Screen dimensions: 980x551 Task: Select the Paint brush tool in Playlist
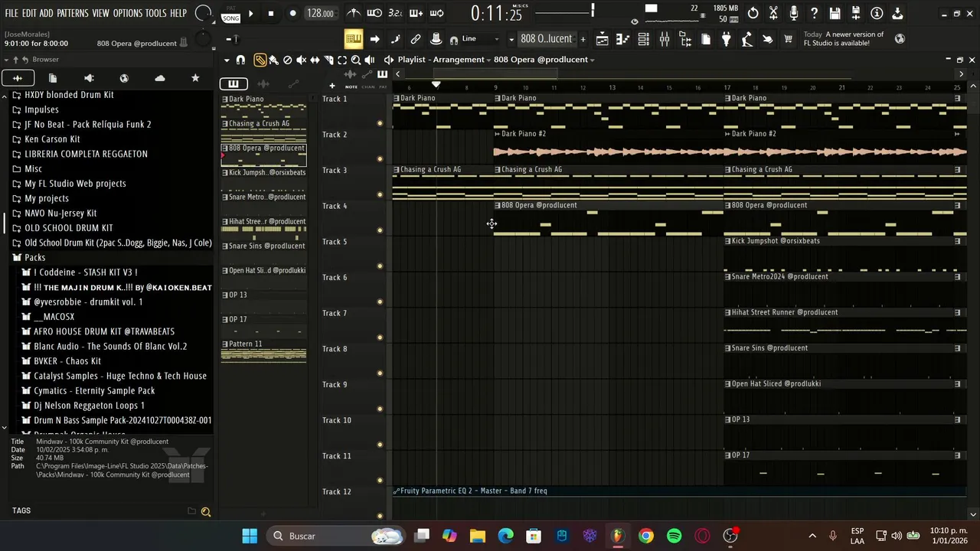[x=273, y=60]
